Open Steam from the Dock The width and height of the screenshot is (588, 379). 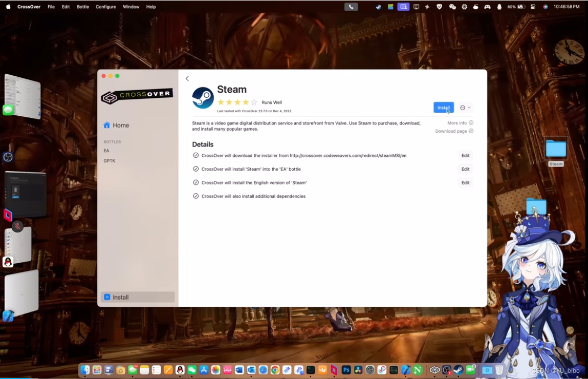click(x=458, y=370)
